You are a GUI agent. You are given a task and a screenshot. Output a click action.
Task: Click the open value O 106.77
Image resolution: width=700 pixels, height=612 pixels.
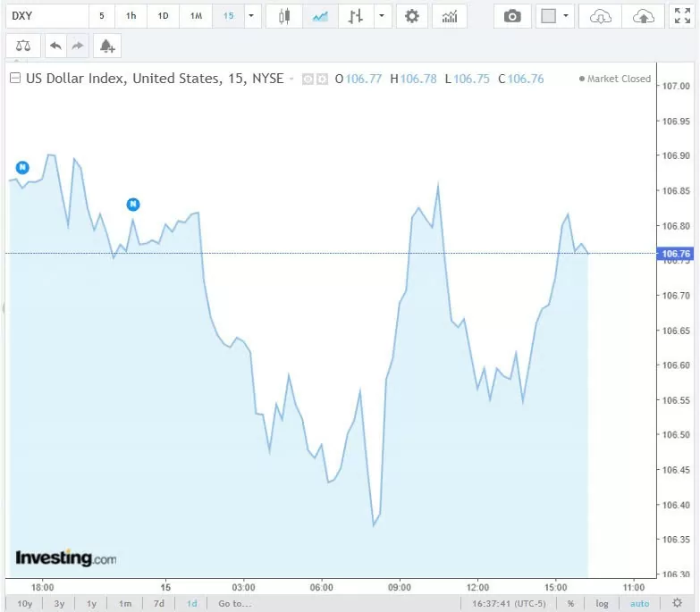click(358, 79)
